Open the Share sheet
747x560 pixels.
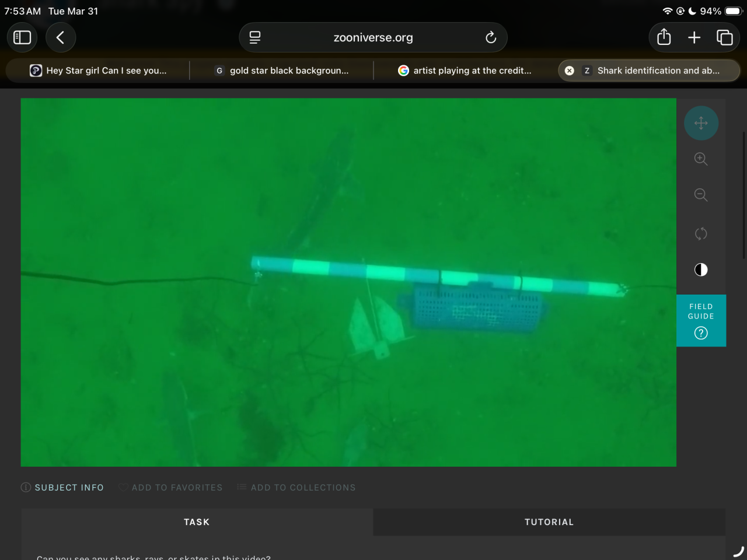tap(664, 37)
